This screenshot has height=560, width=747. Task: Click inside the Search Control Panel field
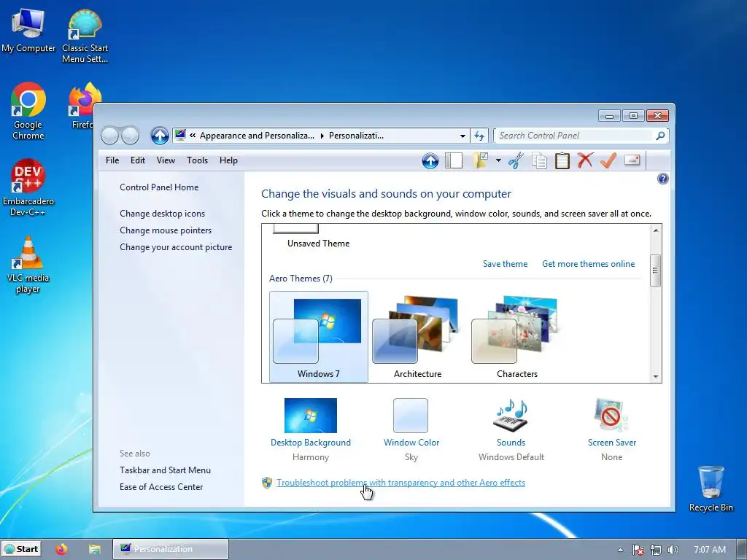[x=574, y=136]
